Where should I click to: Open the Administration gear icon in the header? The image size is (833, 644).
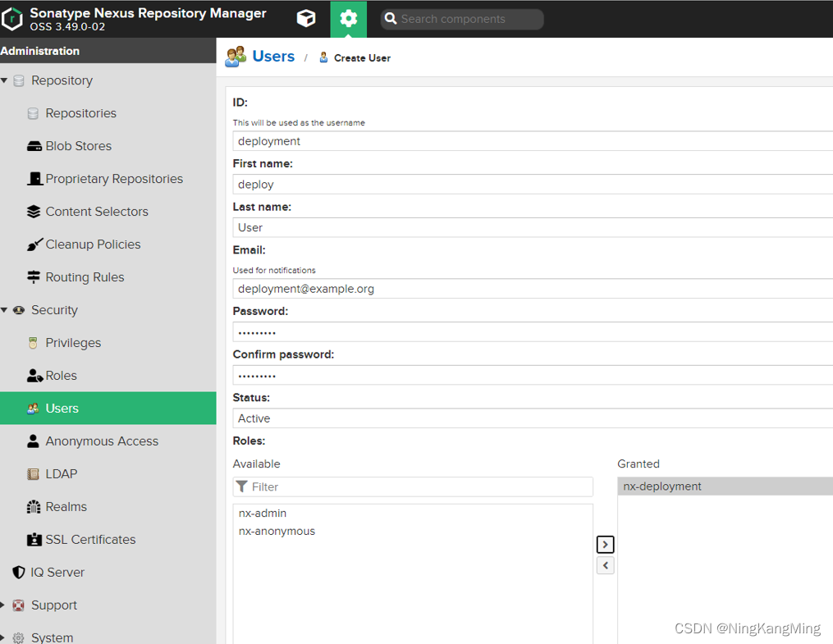pos(349,19)
